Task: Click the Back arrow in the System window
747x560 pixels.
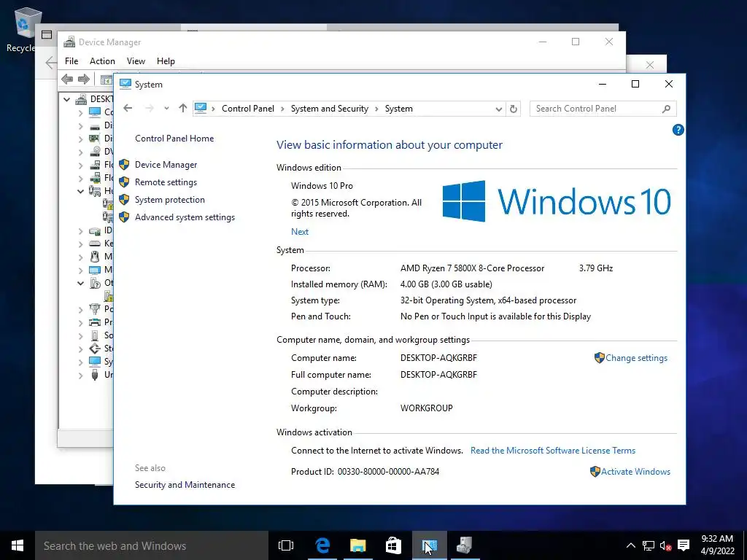Action: click(128, 108)
